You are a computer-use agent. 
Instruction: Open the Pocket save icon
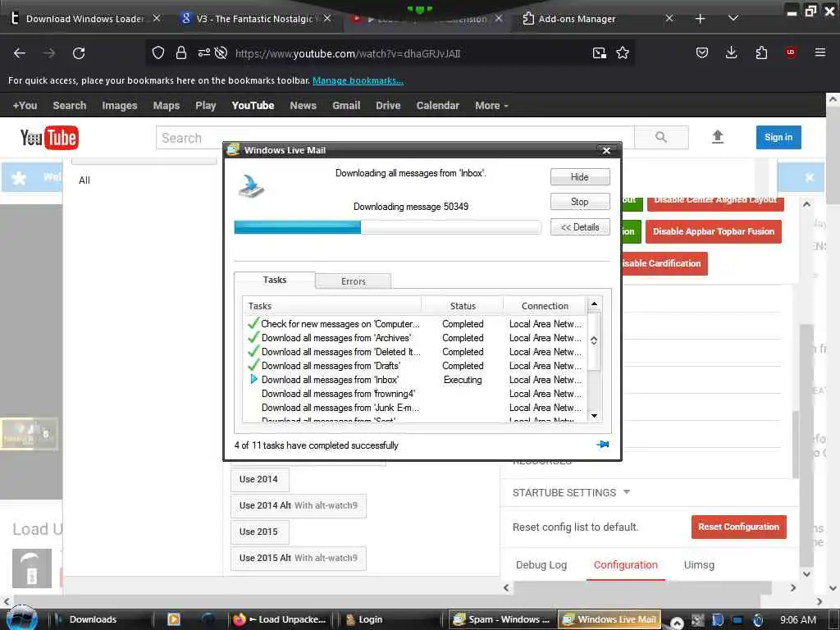[702, 53]
